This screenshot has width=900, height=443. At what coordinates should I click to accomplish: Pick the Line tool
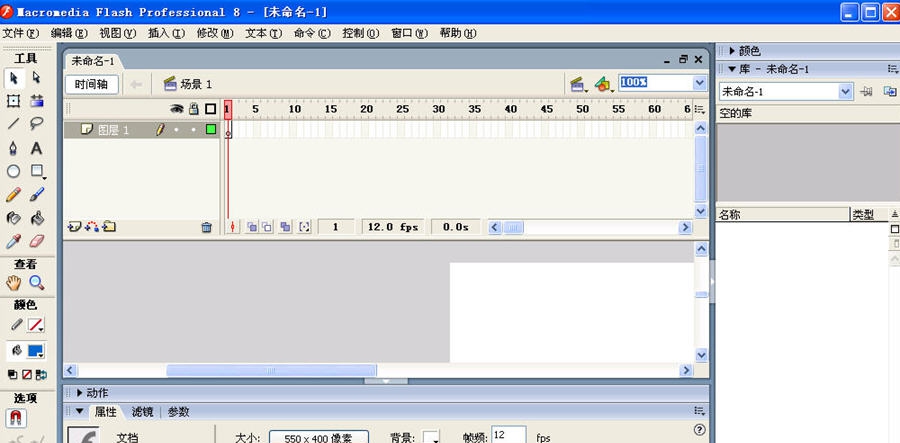[13, 123]
